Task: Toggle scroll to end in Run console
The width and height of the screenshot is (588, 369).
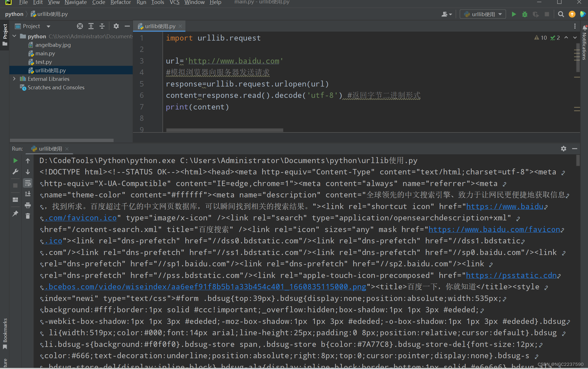Action: [x=28, y=194]
